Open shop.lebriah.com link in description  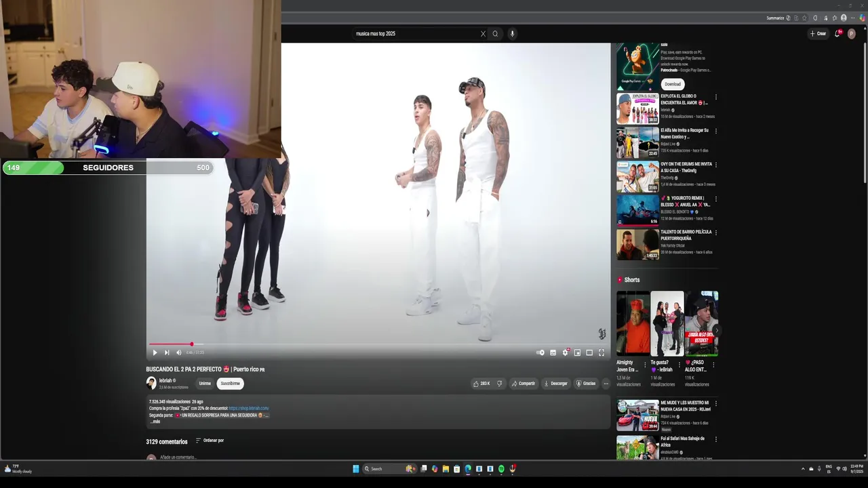(249, 408)
